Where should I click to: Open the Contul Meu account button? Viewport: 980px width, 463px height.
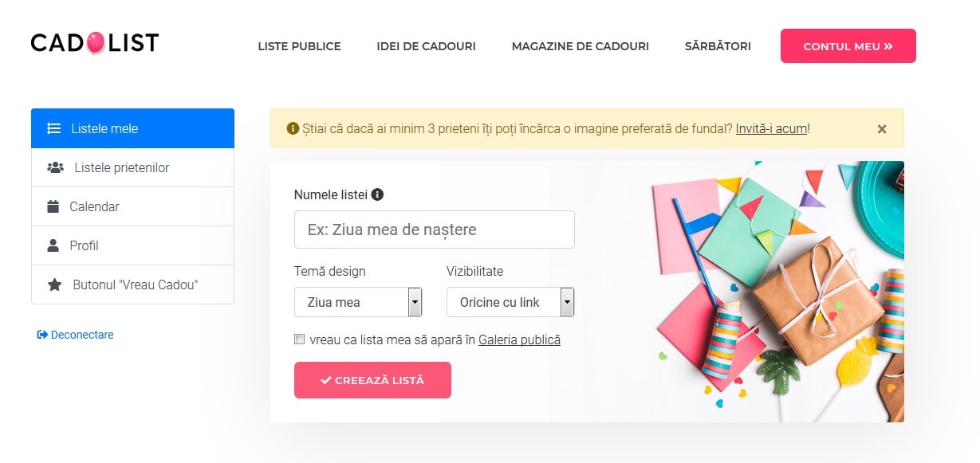click(848, 46)
